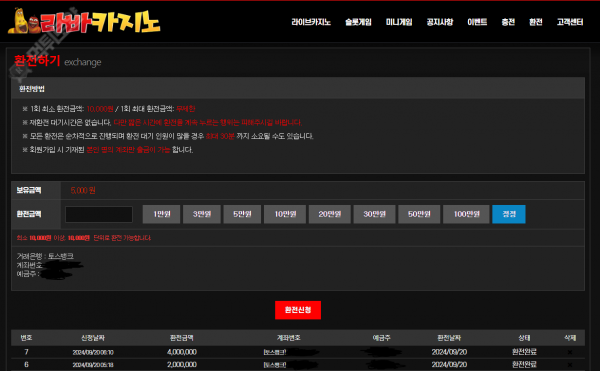Pick the 50만원 amount button
This screenshot has height=371, width=600.
coord(419,214)
